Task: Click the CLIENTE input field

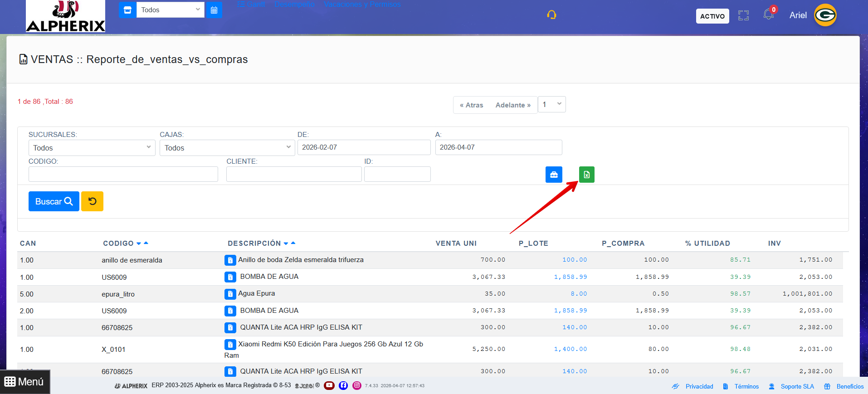Action: pos(293,174)
